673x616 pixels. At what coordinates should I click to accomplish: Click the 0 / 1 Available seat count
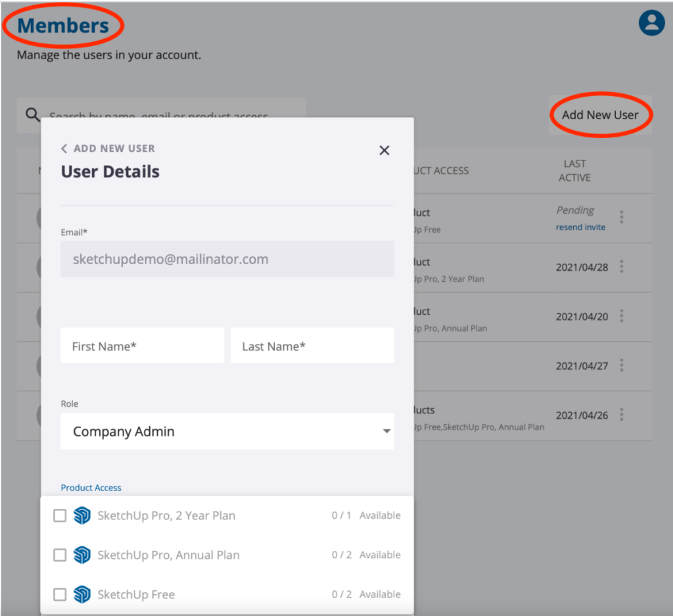[366, 515]
